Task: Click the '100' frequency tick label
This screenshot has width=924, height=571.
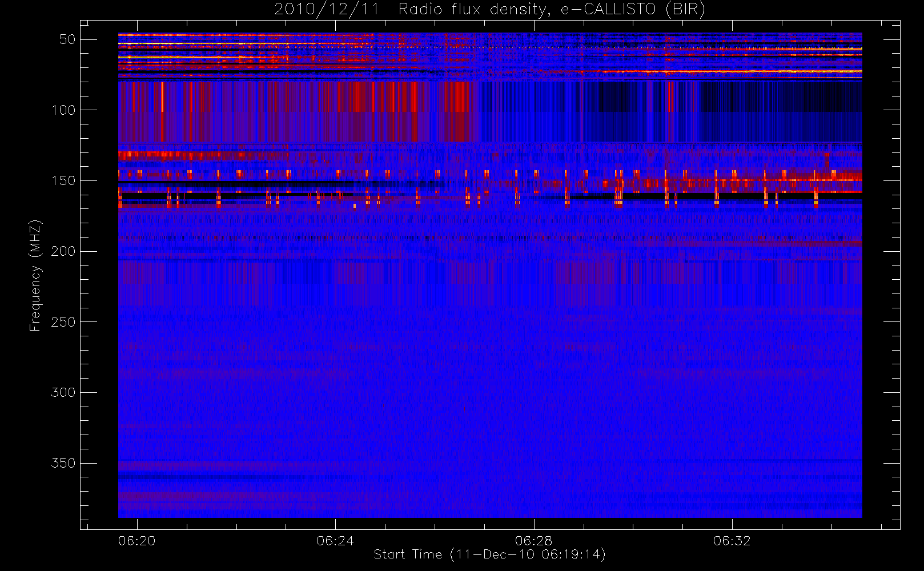Action: (x=63, y=110)
